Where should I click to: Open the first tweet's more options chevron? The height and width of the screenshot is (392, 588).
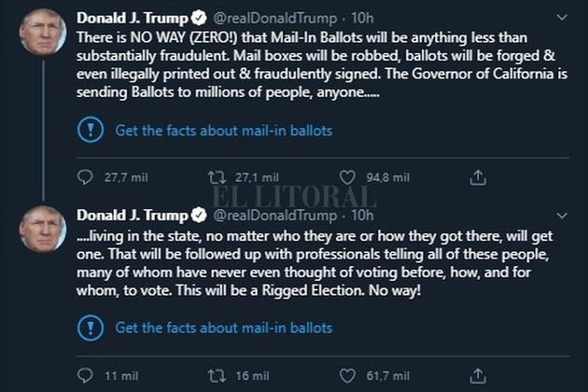click(x=560, y=17)
